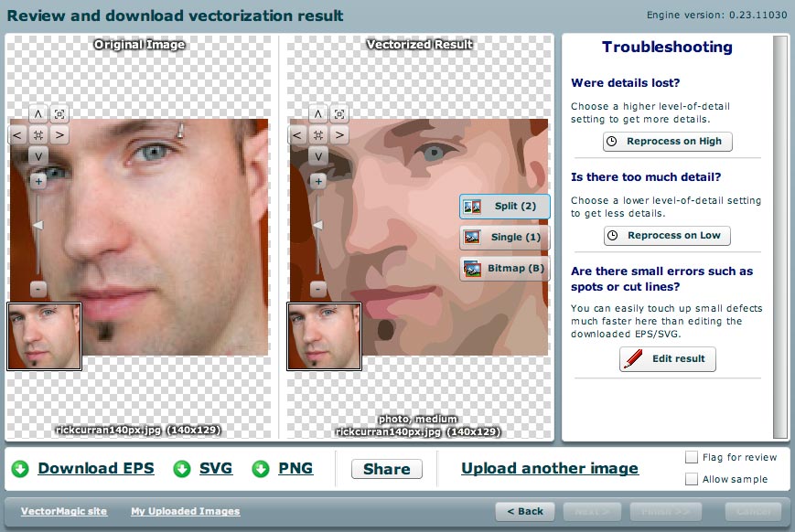
Task: Switch to Single (1) view mode
Action: click(503, 238)
